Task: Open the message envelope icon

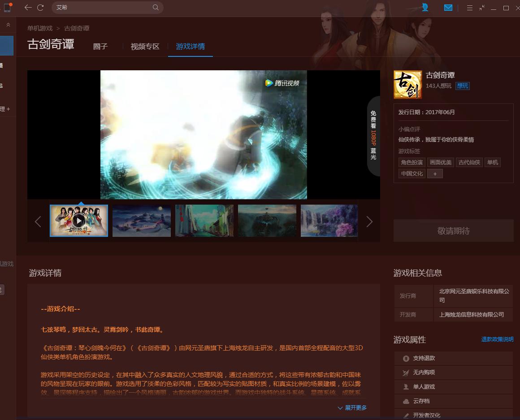Action: pos(448,8)
